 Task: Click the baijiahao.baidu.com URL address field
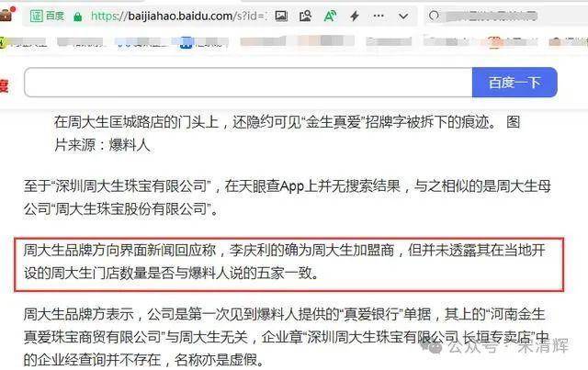point(179,16)
